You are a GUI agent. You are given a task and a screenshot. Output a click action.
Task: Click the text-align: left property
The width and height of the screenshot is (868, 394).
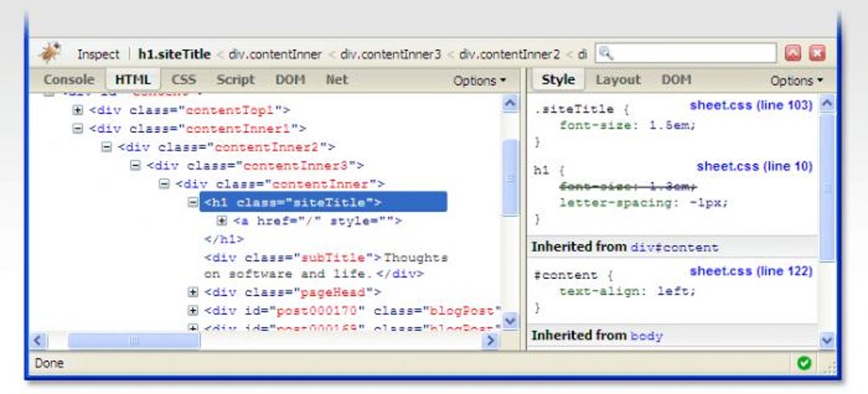[x=627, y=291]
